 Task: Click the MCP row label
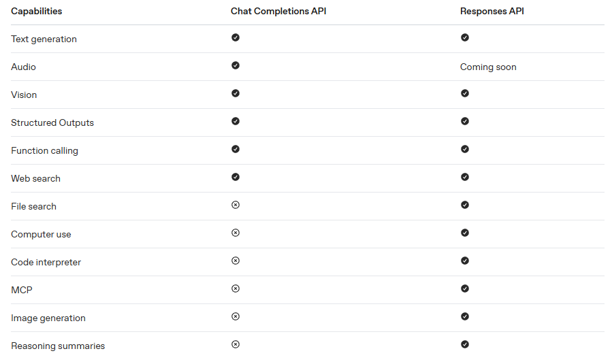pyautogui.click(x=22, y=291)
